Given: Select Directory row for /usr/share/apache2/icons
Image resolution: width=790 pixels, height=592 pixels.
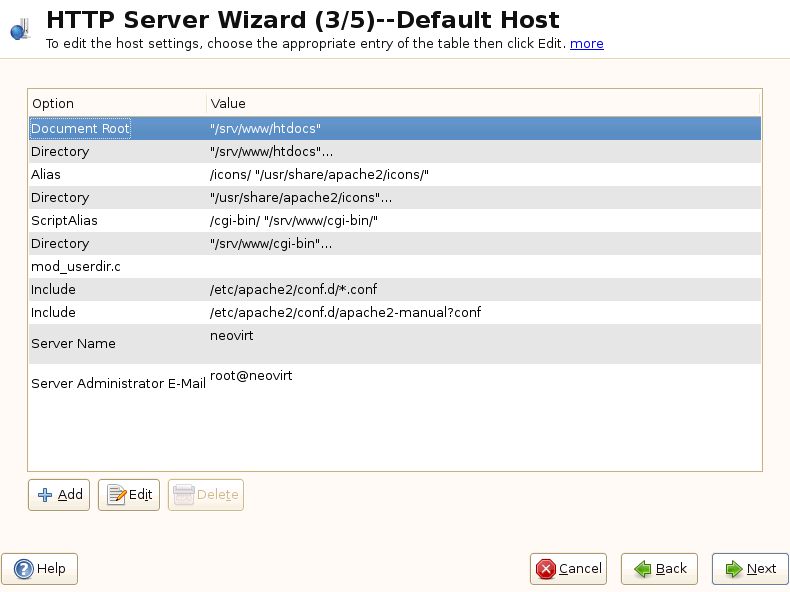Looking at the screenshot, I should click(394, 198).
